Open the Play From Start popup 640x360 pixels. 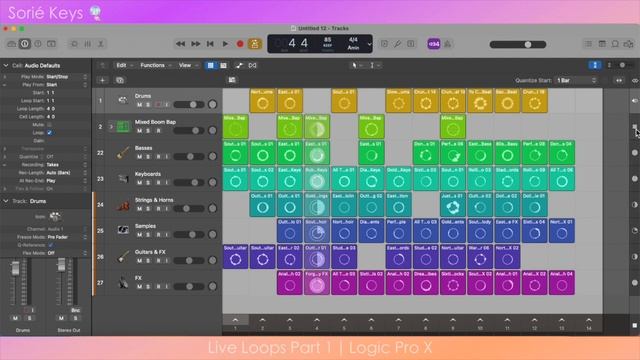(x=66, y=84)
